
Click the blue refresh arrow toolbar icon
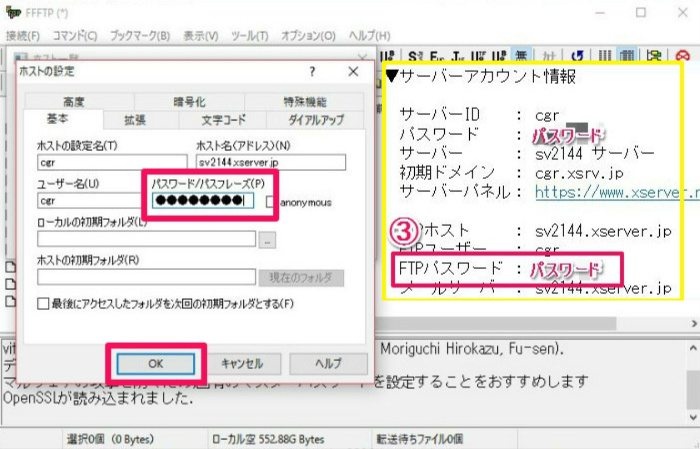[x=578, y=56]
